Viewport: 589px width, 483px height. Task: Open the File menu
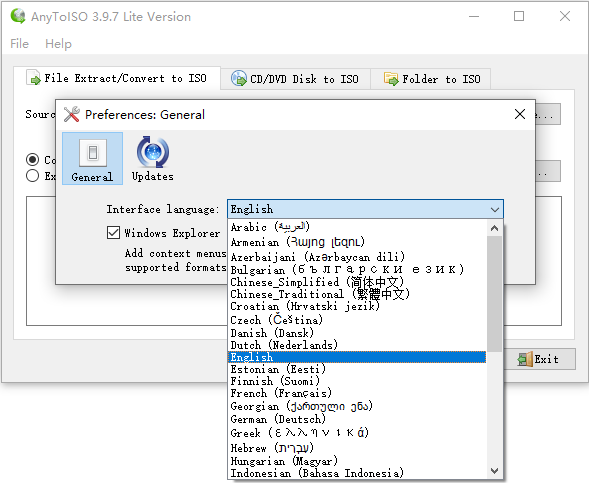[x=20, y=44]
